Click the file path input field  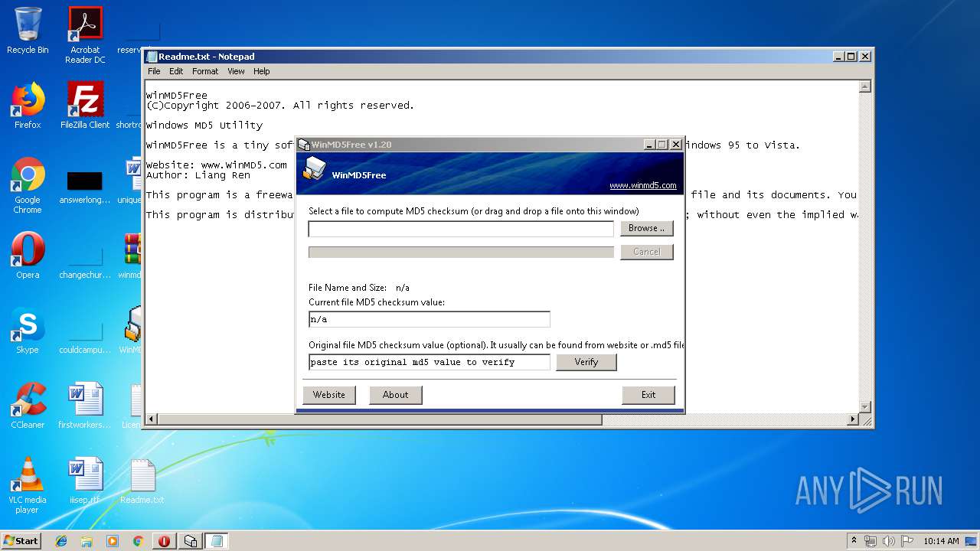pyautogui.click(x=461, y=229)
